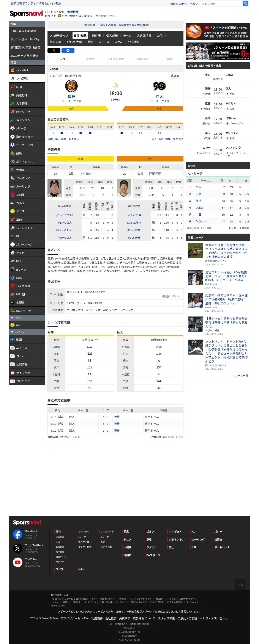Share on X via post button

(x=54, y=50)
